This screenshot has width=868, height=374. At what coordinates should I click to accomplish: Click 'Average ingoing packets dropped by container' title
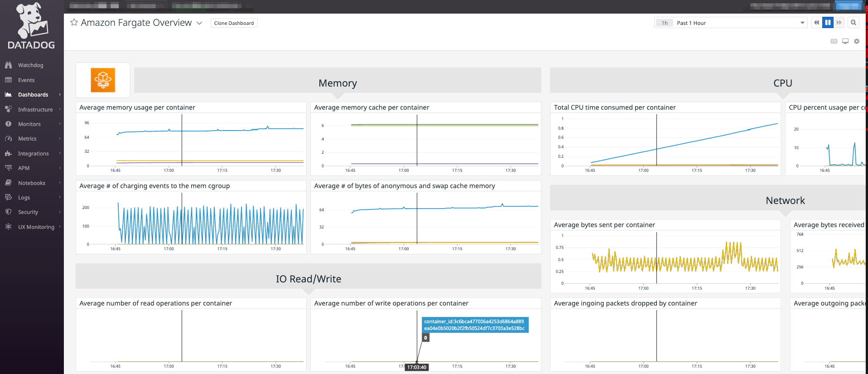tap(625, 303)
